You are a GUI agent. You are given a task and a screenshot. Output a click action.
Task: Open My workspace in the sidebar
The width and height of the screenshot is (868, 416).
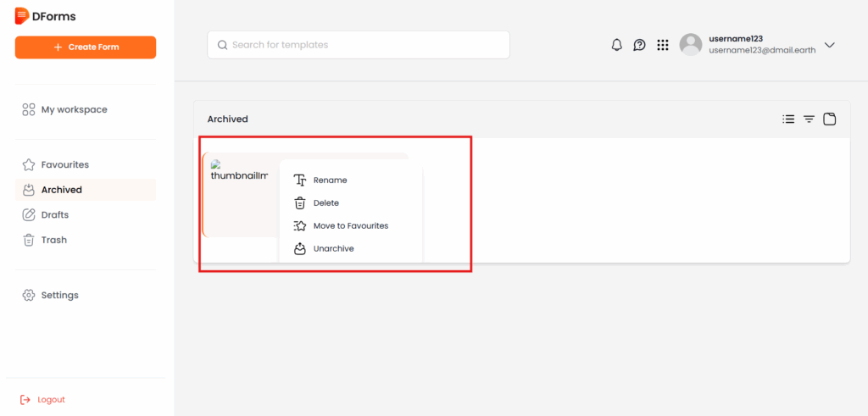pyautogui.click(x=74, y=109)
